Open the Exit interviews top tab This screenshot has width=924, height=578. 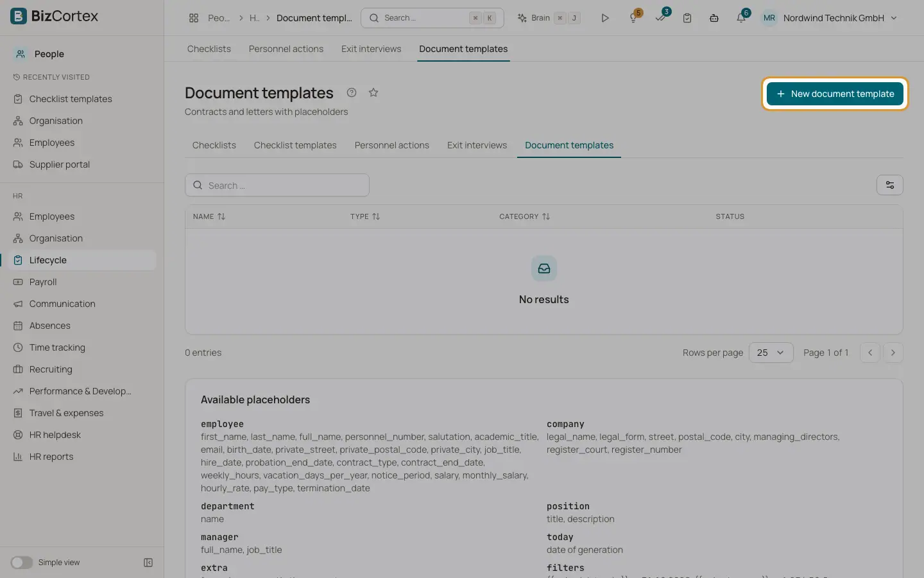point(371,49)
